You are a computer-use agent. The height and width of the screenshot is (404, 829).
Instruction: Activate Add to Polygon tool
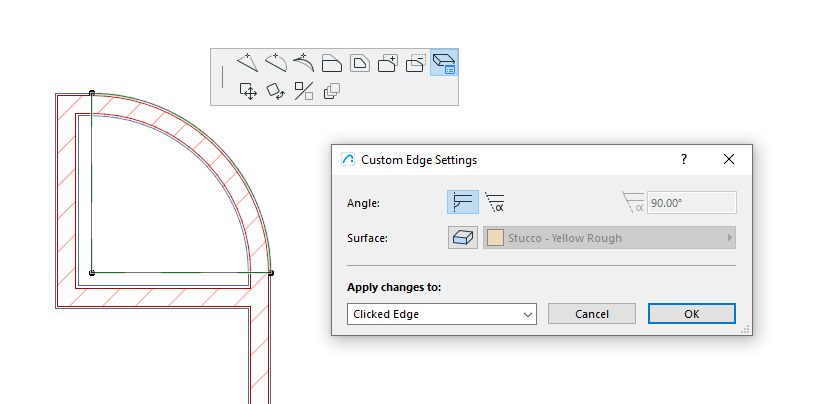point(388,63)
